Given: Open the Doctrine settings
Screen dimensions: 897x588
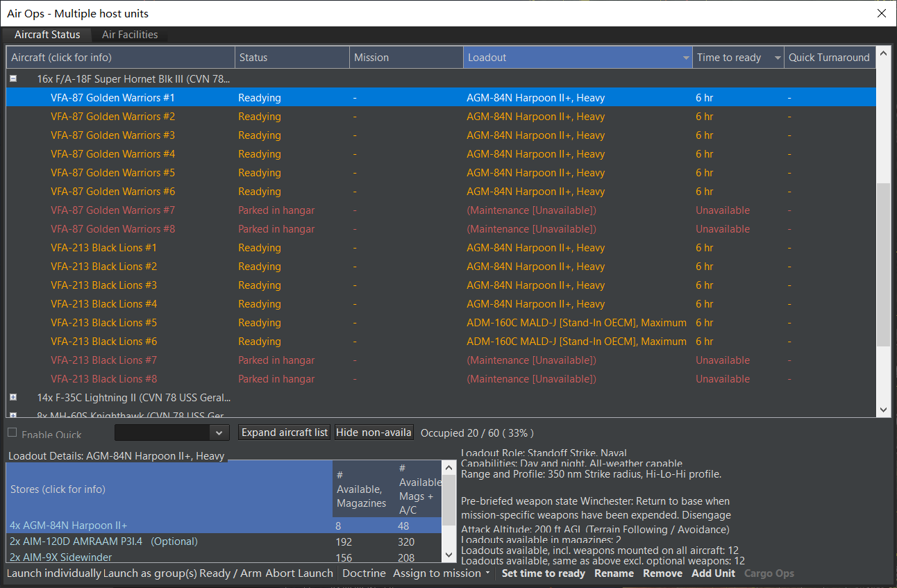Looking at the screenshot, I should click(364, 573).
